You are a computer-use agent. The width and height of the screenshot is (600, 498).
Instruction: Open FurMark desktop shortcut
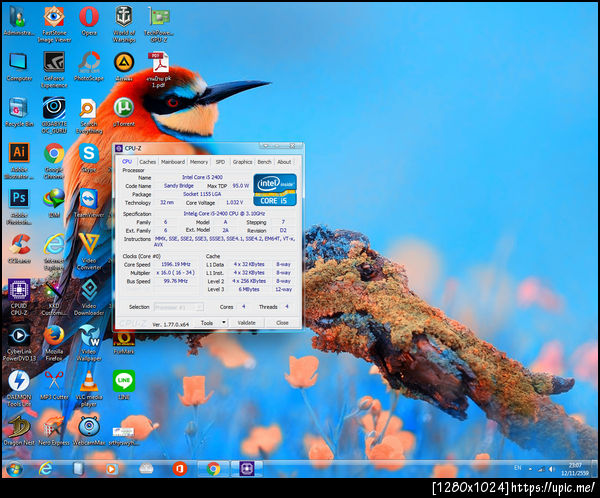pyautogui.click(x=124, y=343)
